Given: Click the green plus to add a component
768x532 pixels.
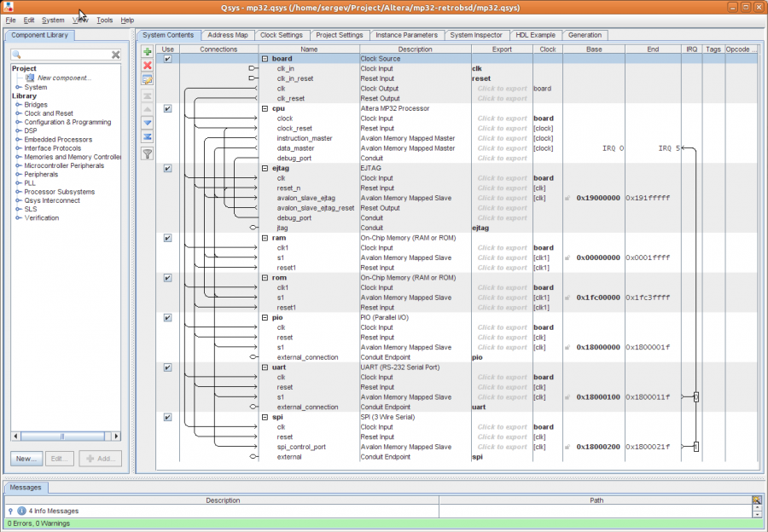Looking at the screenshot, I should click(x=148, y=51).
